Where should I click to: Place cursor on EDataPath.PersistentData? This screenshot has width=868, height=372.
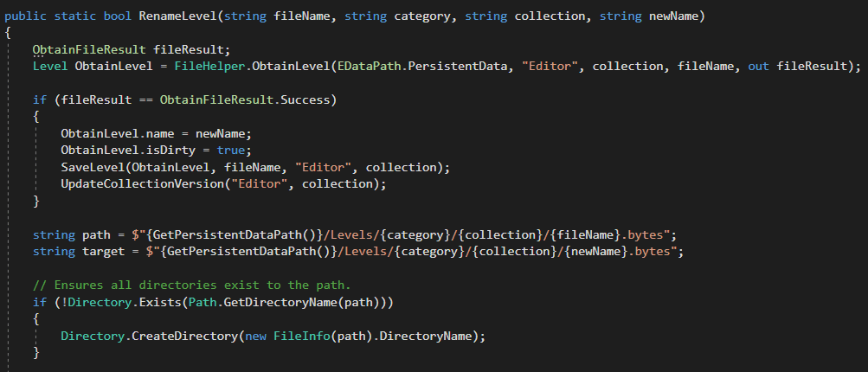tap(422, 66)
